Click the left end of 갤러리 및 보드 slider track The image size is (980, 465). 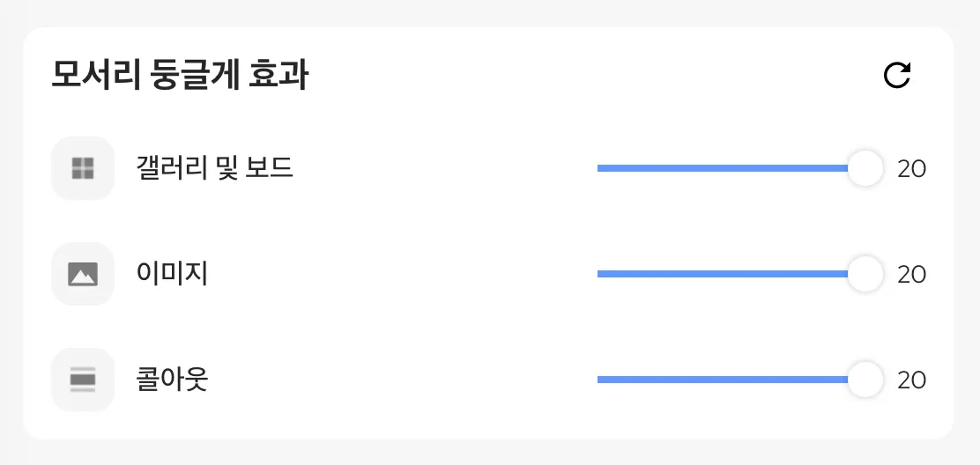coord(601,168)
